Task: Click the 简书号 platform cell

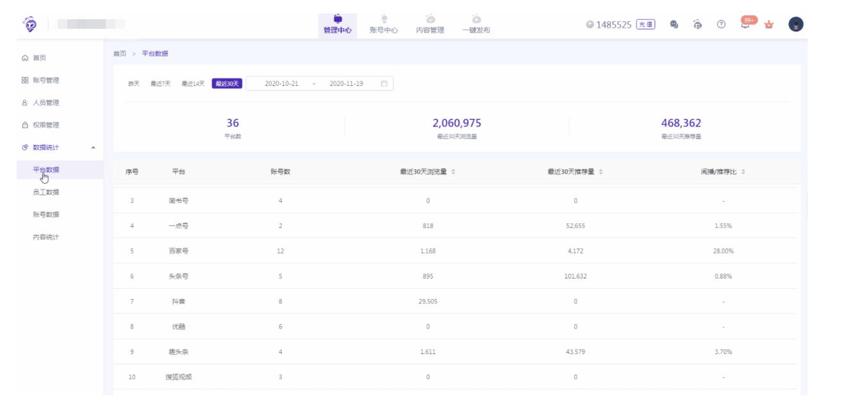Action: 178,201
